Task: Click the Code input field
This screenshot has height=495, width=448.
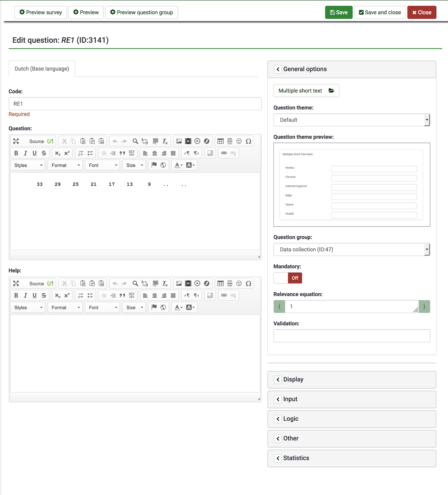Action: (135, 104)
